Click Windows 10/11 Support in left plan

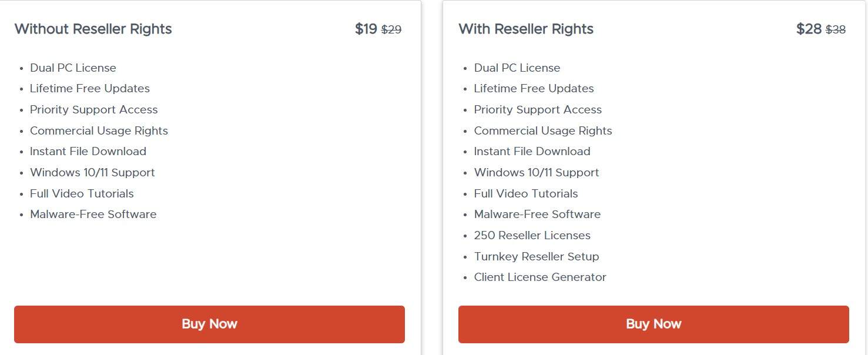click(x=92, y=172)
